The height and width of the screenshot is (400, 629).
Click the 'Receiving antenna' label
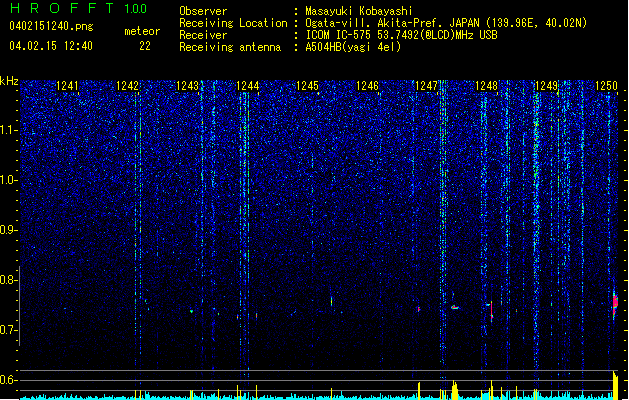pyautogui.click(x=230, y=47)
